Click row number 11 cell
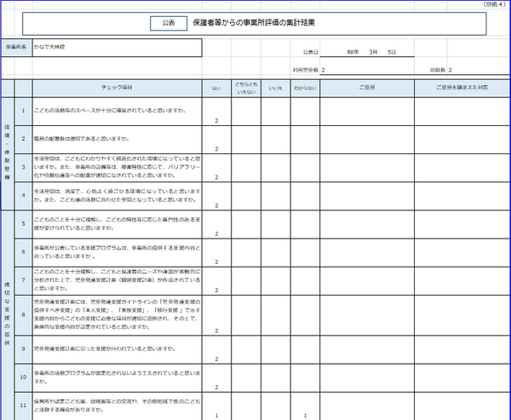Image resolution: width=511 pixels, height=420 pixels. tap(23, 406)
